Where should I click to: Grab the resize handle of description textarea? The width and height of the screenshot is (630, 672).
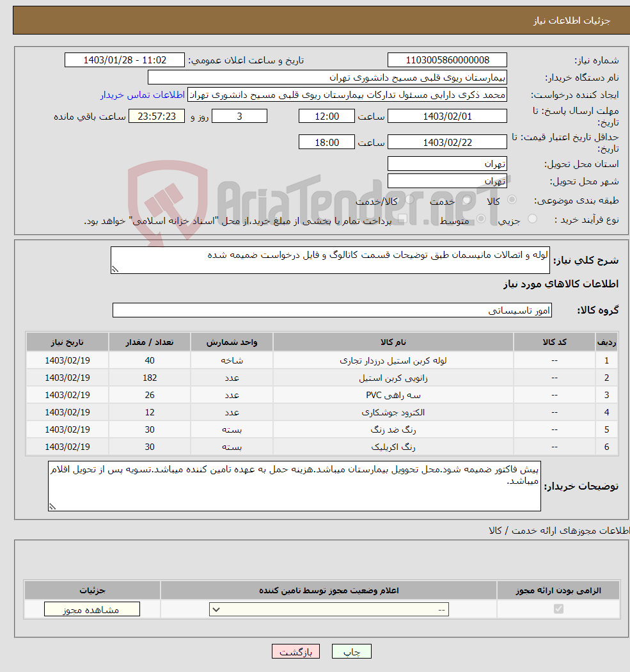point(114,269)
